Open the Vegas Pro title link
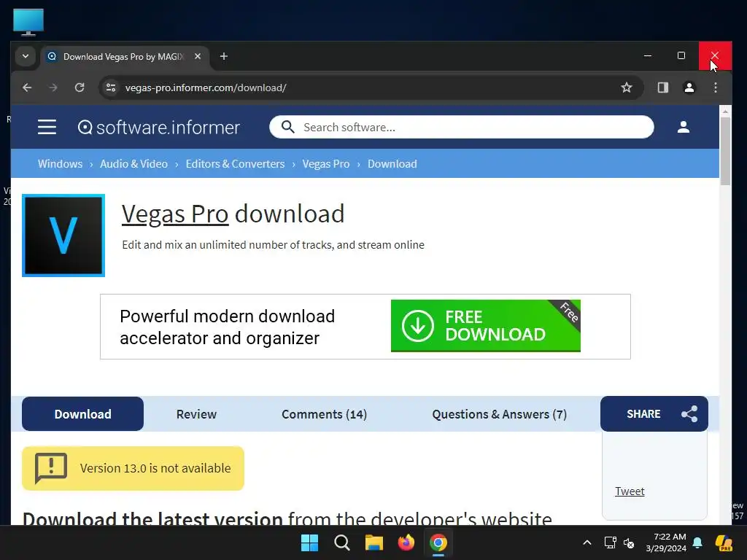 pos(175,214)
